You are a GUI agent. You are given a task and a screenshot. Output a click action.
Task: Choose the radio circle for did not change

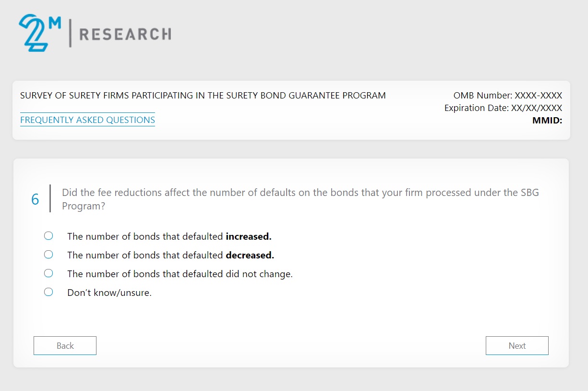coord(48,273)
